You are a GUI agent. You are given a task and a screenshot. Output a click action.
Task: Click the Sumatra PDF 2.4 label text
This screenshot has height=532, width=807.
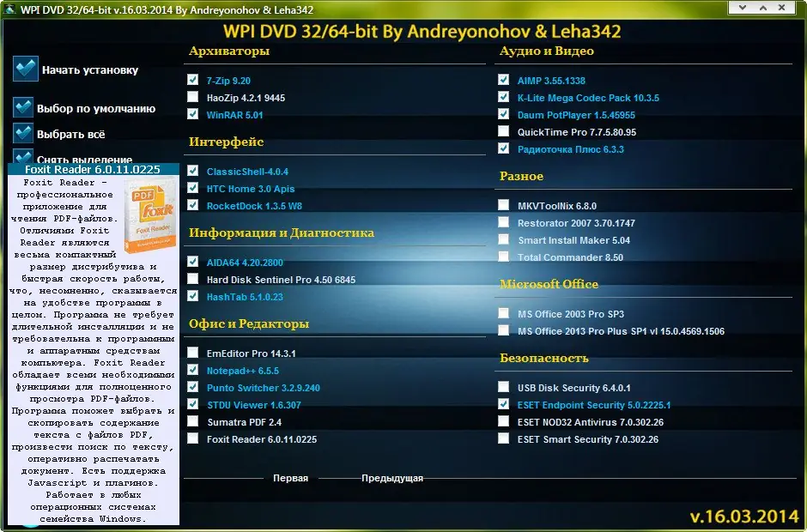point(244,422)
